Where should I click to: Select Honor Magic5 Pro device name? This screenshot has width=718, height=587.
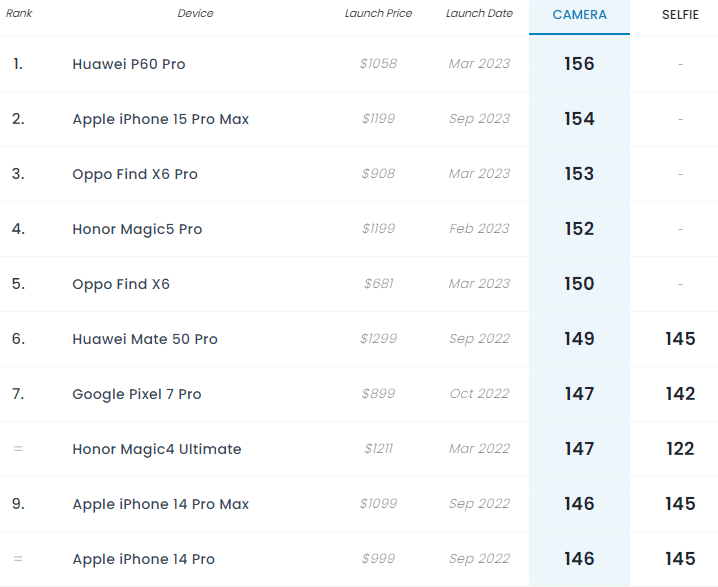137,229
